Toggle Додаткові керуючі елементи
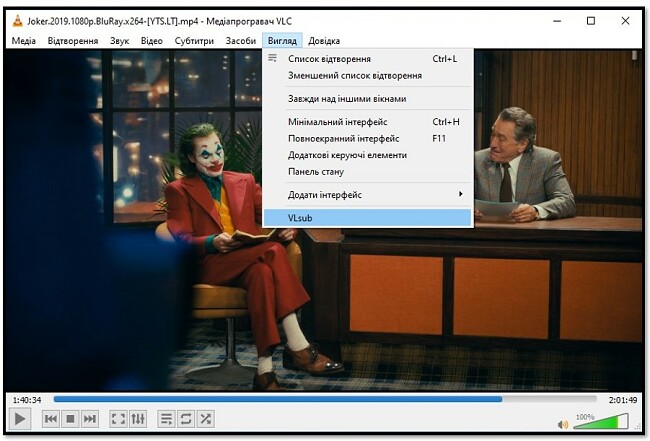Image resolution: width=650 pixels, height=441 pixels. click(x=368, y=155)
